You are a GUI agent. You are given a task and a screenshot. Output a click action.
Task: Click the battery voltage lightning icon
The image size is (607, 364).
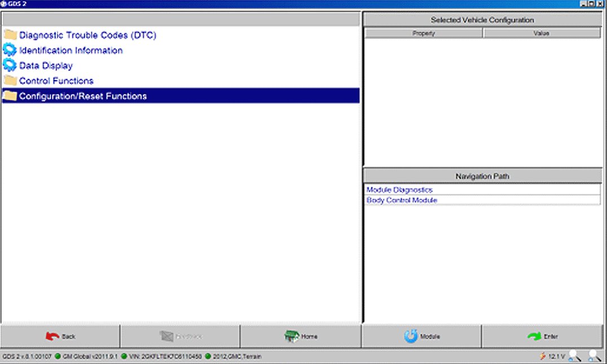pos(543,356)
